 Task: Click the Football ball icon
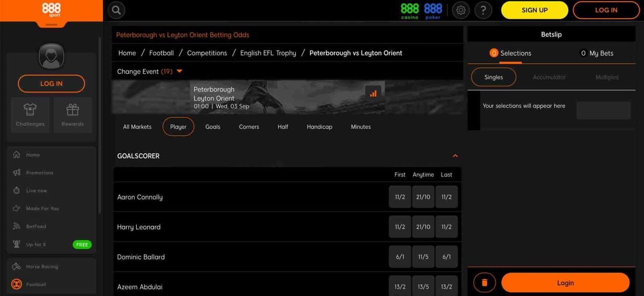click(17, 284)
